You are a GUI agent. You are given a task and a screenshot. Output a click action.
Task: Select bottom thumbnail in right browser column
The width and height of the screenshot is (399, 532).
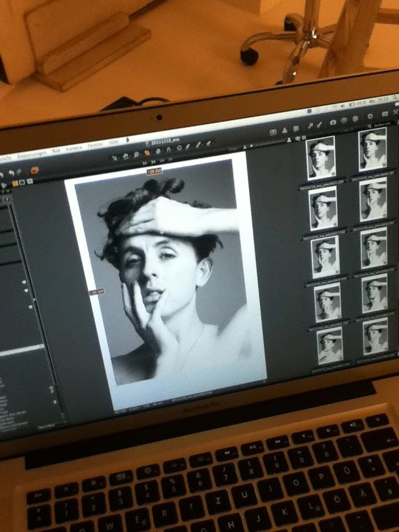[376, 336]
